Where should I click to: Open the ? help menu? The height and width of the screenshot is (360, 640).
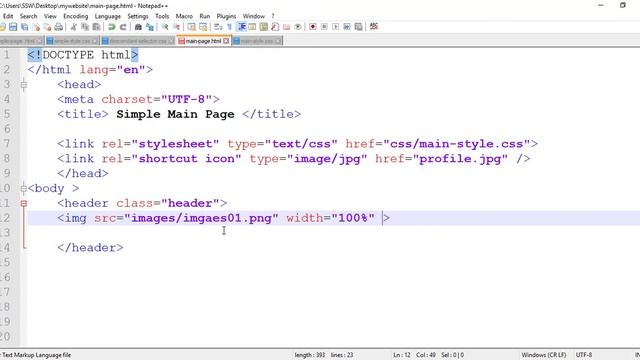[273, 16]
